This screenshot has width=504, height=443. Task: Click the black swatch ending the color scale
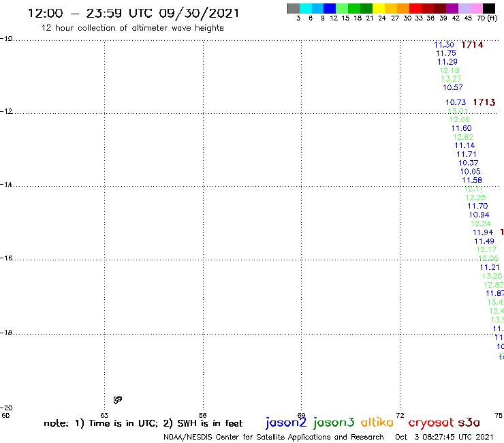(488, 8)
